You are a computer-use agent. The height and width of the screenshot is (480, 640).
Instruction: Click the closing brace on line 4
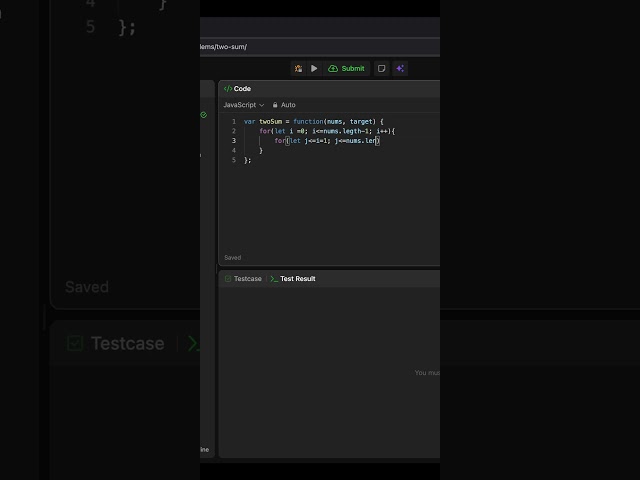tap(261, 151)
